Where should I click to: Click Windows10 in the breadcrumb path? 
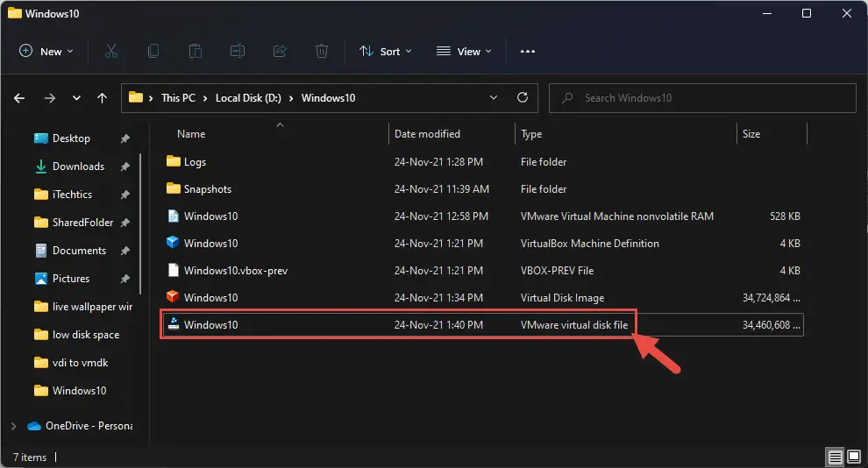click(328, 98)
